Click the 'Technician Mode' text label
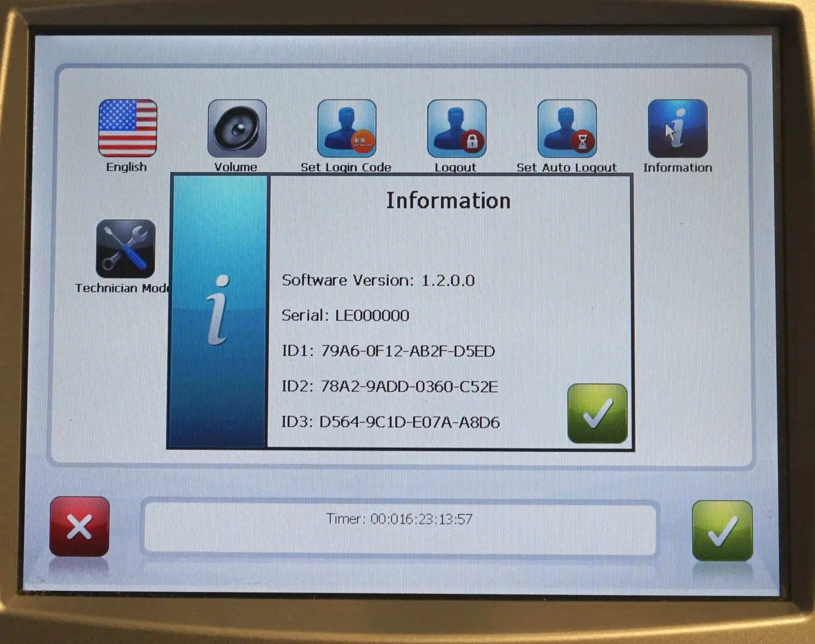815x644 pixels. (x=122, y=288)
